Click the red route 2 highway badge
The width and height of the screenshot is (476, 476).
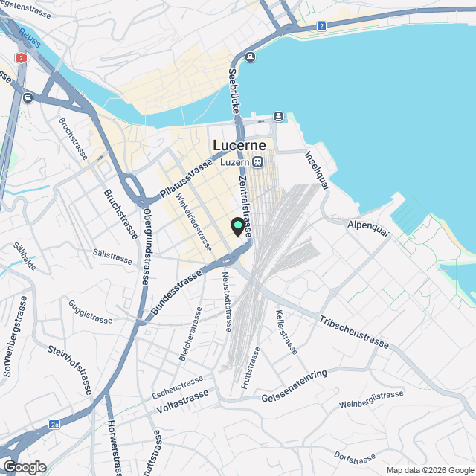pos(21,58)
